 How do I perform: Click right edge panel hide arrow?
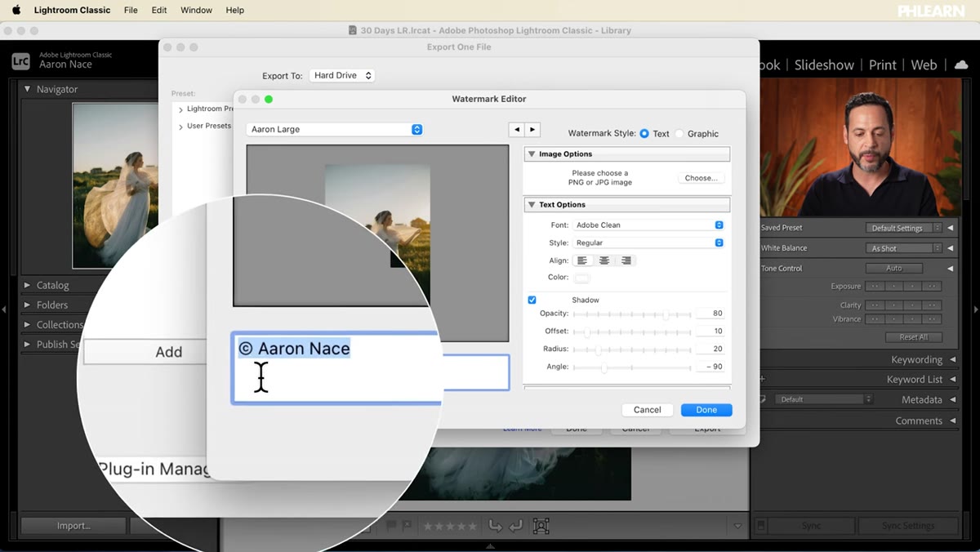[976, 309]
